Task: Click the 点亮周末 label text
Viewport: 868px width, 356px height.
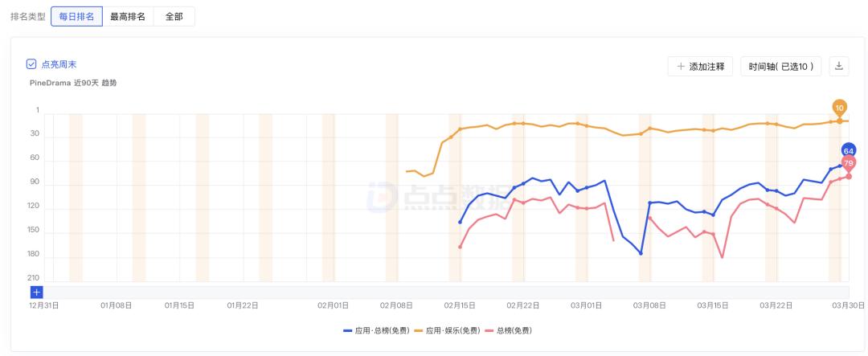Action: pyautogui.click(x=59, y=64)
